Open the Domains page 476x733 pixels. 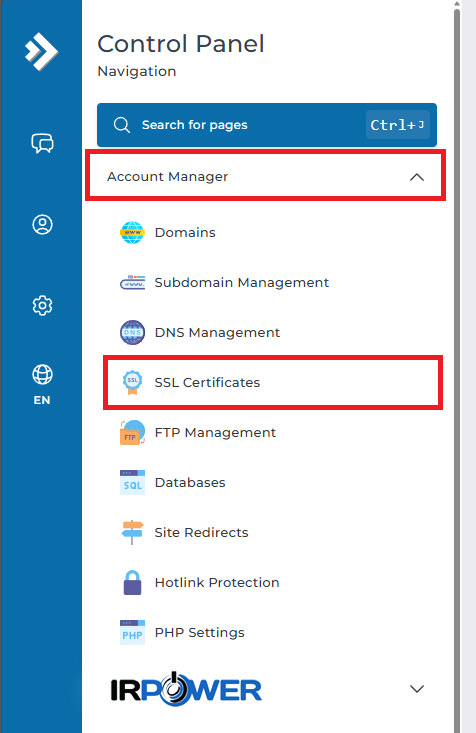point(185,232)
